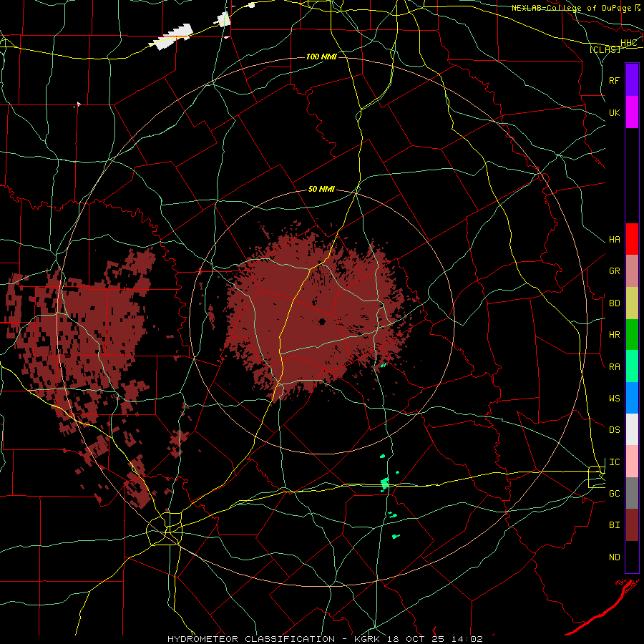Click the BI brown legend swatch
The height and width of the screenshot is (644, 644).
point(632,525)
